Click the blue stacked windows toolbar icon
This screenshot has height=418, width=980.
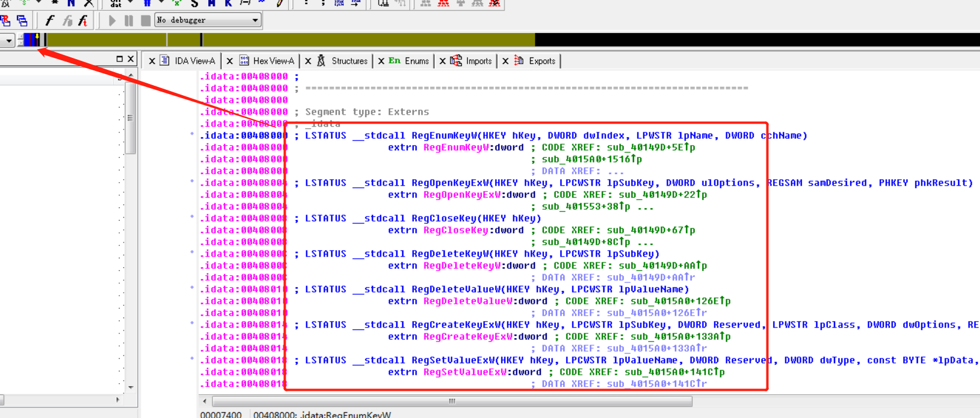(22, 21)
